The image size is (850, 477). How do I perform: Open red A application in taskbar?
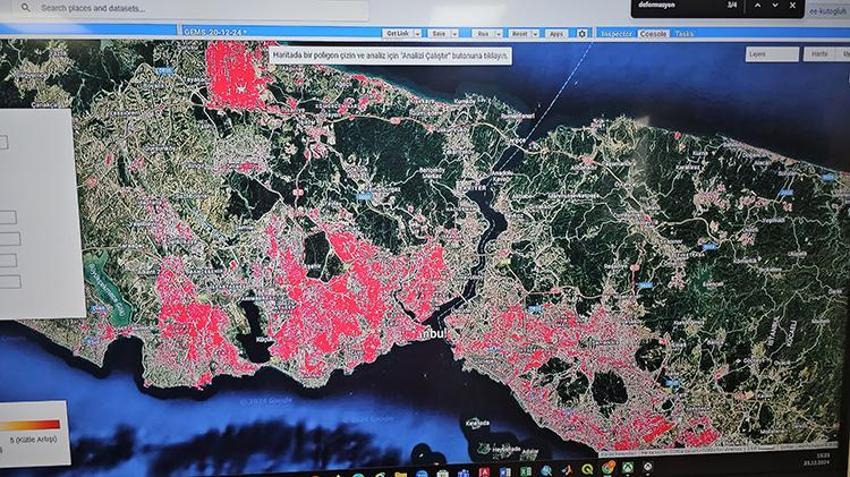click(485, 472)
